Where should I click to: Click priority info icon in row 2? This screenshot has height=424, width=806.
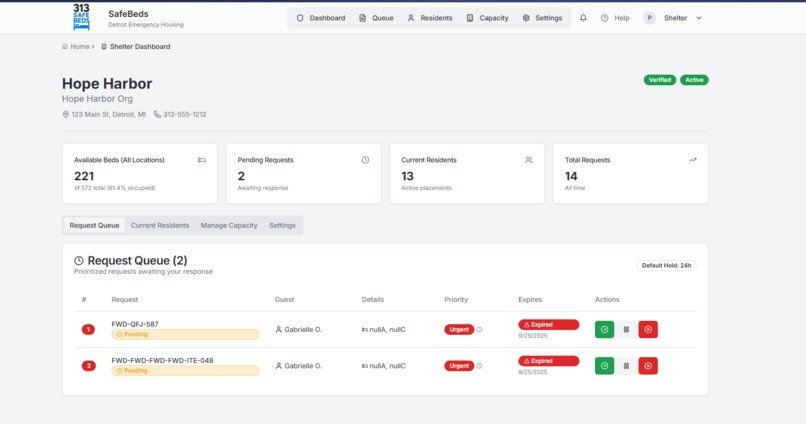(479, 366)
